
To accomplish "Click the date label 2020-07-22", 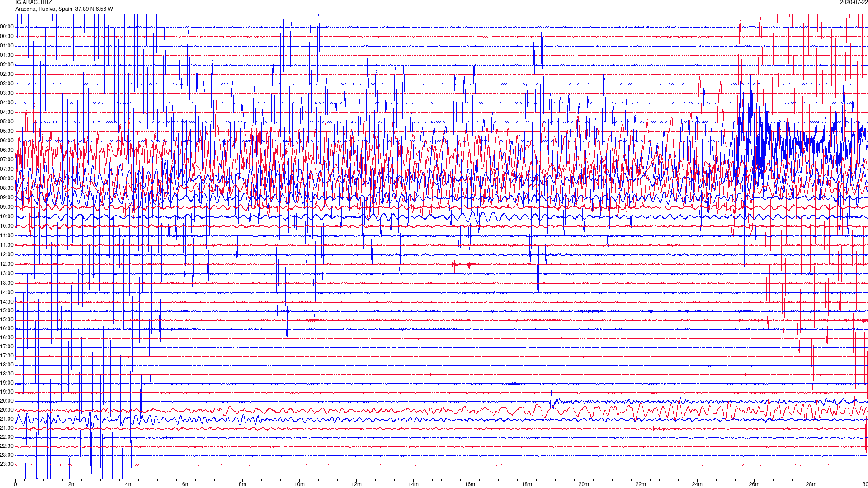I will (854, 3).
